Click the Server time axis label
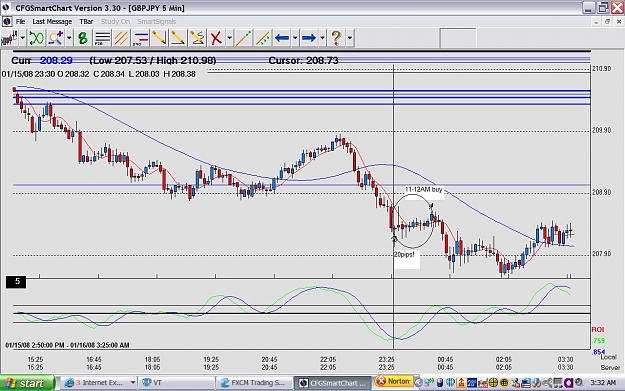 [610, 367]
